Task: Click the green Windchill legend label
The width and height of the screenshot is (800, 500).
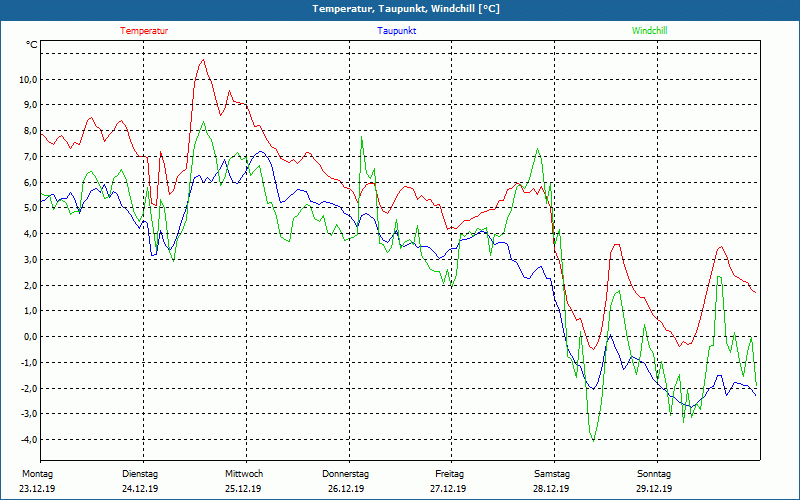Action: pyautogui.click(x=649, y=31)
